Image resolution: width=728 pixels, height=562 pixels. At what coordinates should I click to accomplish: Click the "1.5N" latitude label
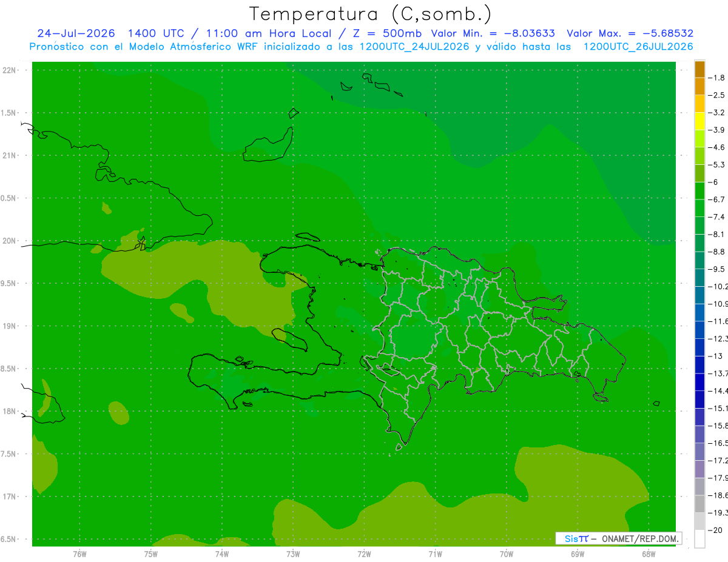pos(9,113)
